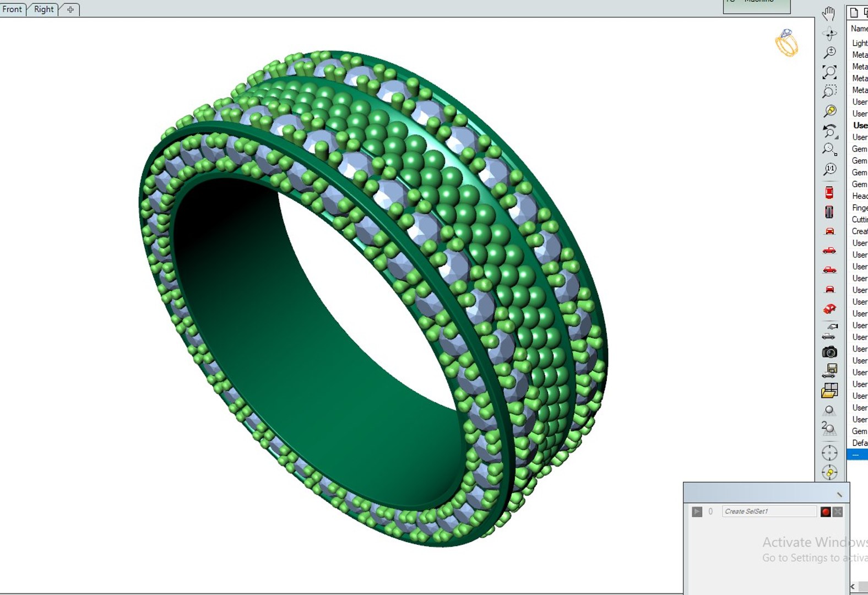The height and width of the screenshot is (595, 868).
Task: Click the Create SelSet1 input field
Action: coord(769,511)
